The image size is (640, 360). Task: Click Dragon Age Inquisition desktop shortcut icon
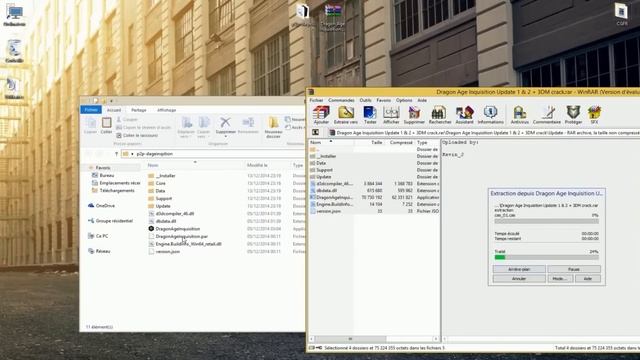point(333,18)
